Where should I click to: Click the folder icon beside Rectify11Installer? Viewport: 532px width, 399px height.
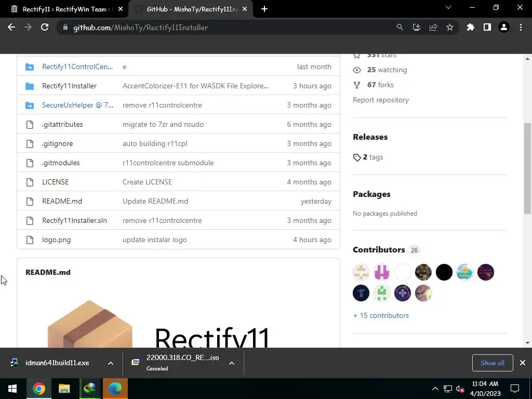30,86
